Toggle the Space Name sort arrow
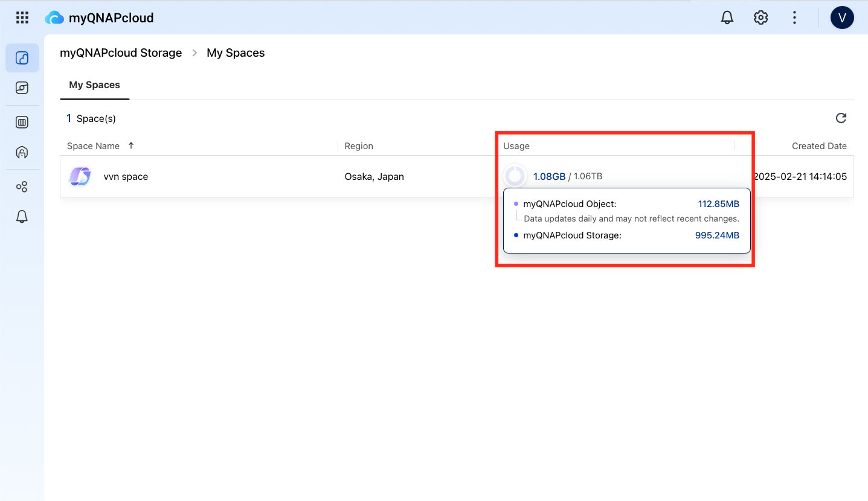The width and height of the screenshot is (868, 501). pos(131,145)
